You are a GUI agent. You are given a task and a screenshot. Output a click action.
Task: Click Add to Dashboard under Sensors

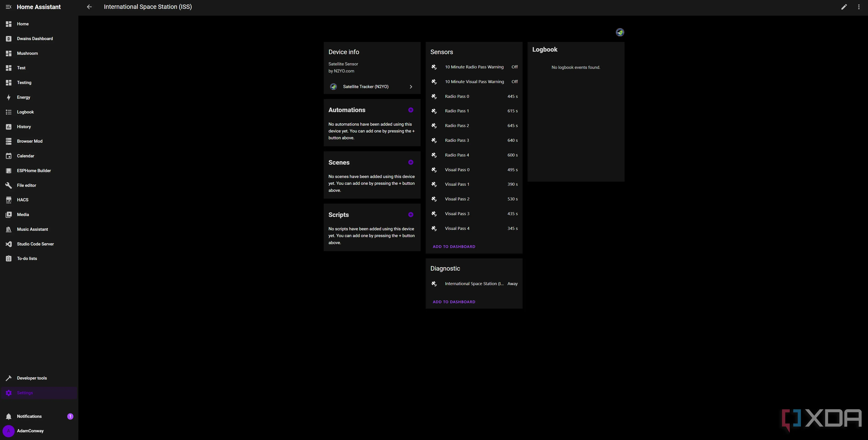(454, 247)
